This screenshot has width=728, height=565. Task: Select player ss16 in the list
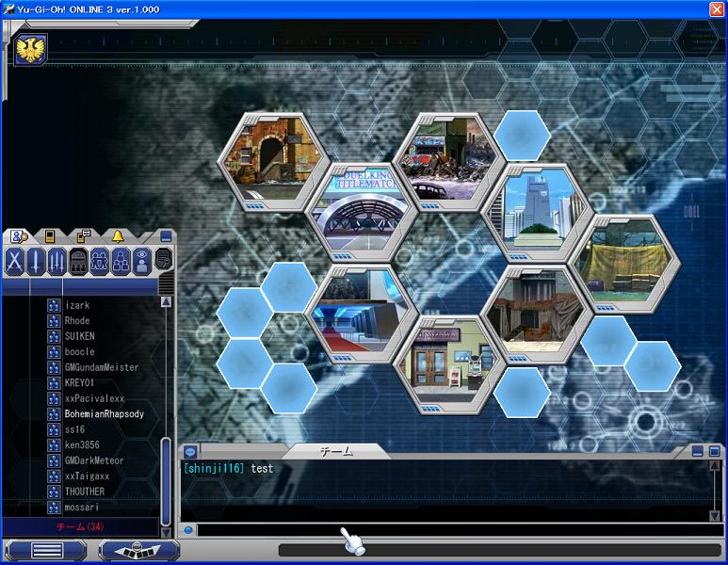point(74,429)
